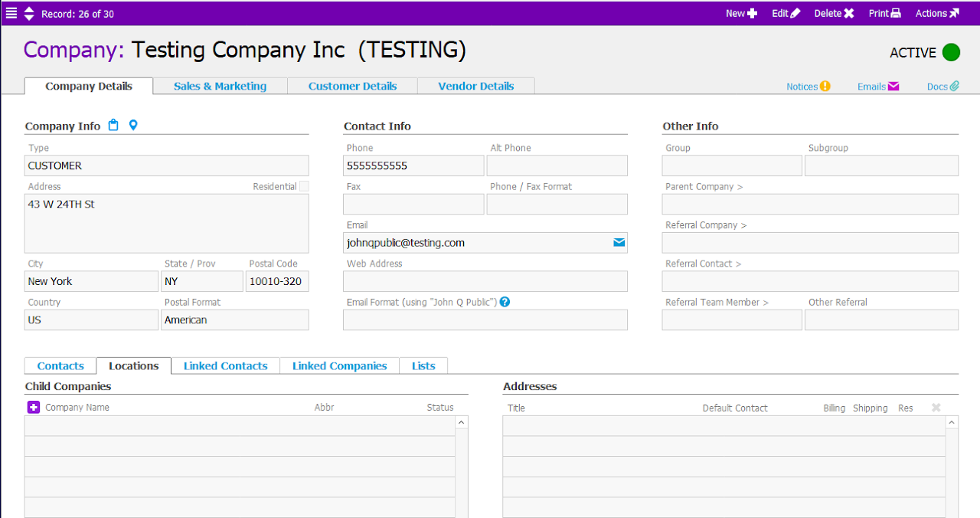Viewport: 980px width, 518px height.
Task: Open Vendor Details tab
Action: point(475,86)
